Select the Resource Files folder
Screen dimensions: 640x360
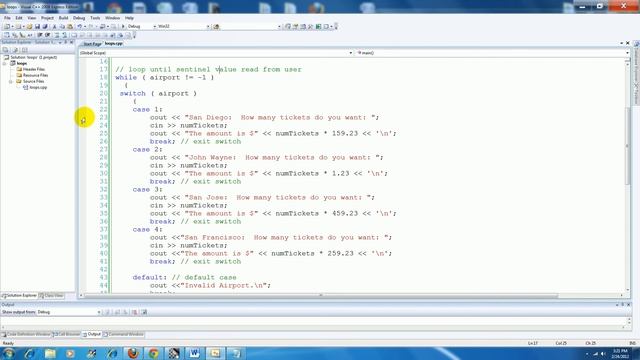point(36,76)
